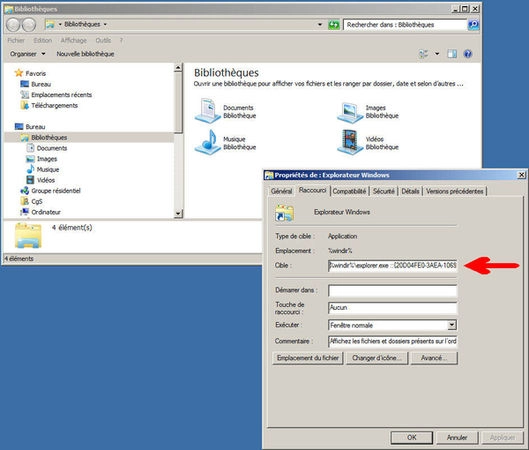Click navigation pane scrollbar down arrow

coord(178,214)
